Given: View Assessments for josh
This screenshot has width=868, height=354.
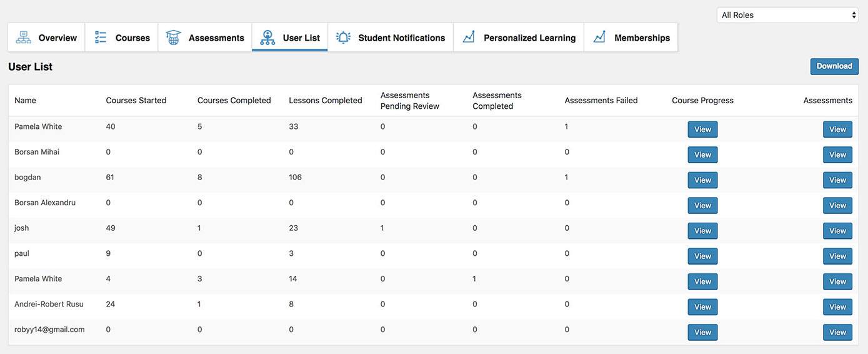Looking at the screenshot, I should 837,231.
